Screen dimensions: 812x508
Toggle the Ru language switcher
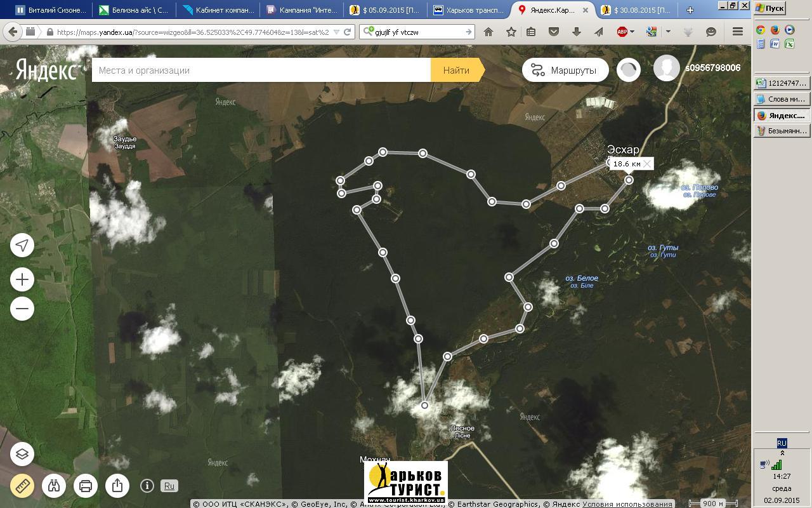pos(169,486)
